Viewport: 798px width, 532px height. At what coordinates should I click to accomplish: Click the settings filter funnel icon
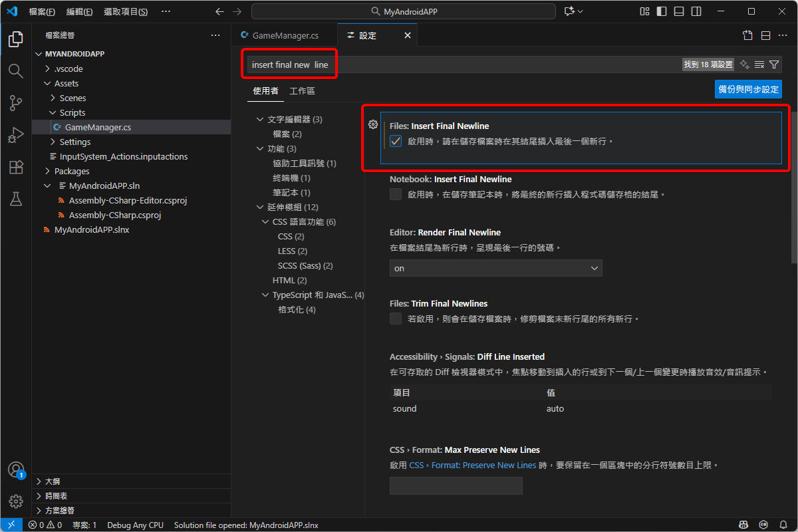[774, 65]
